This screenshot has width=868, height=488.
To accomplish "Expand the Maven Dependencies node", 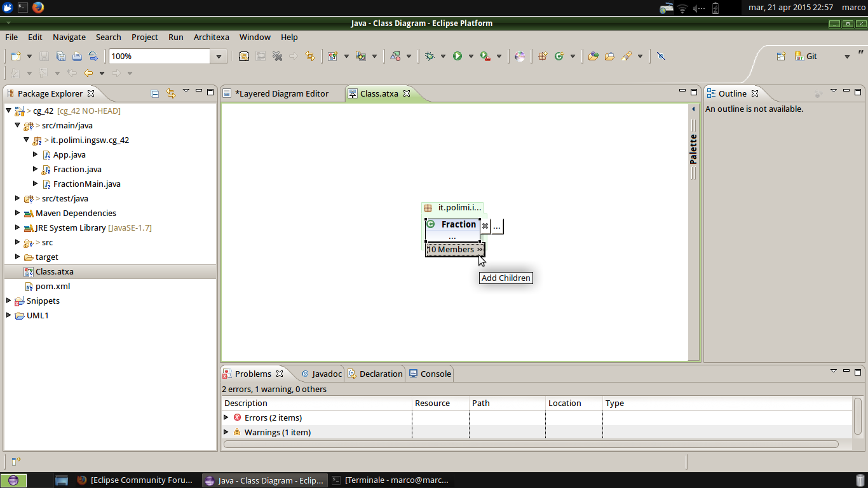I will click(x=17, y=213).
